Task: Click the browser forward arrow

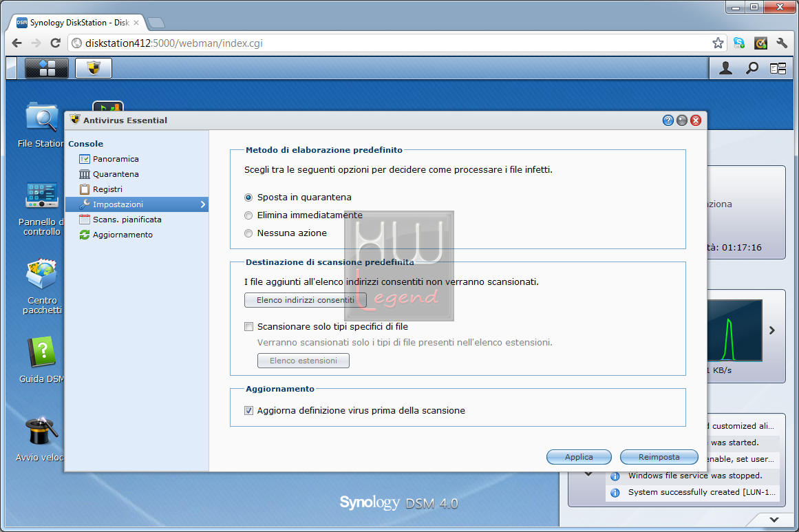Action: [36, 43]
